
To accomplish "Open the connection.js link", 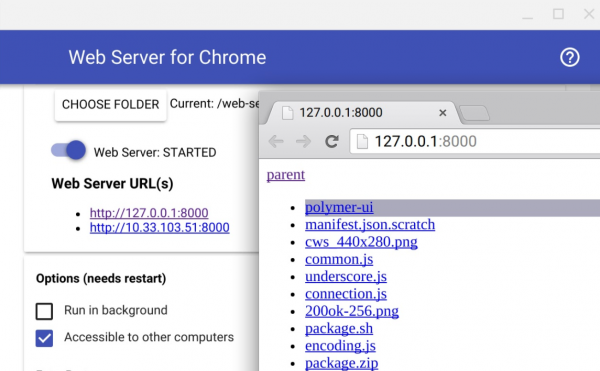I will click(346, 294).
